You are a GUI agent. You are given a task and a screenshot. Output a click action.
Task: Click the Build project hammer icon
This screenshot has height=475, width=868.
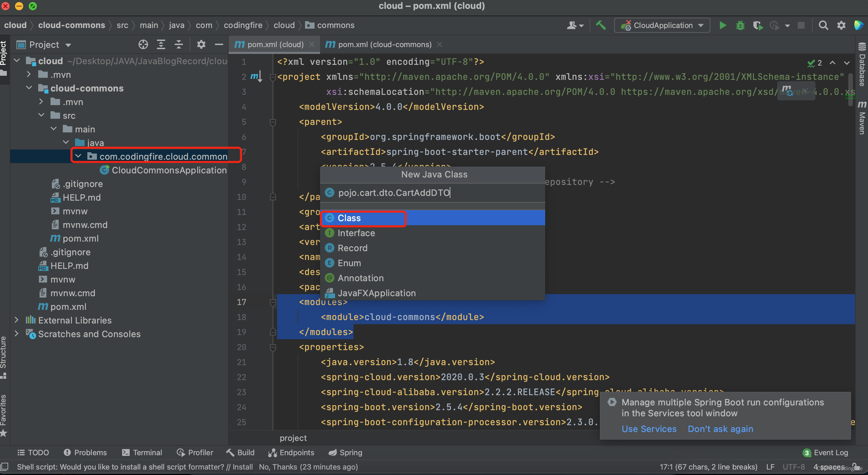(x=601, y=25)
